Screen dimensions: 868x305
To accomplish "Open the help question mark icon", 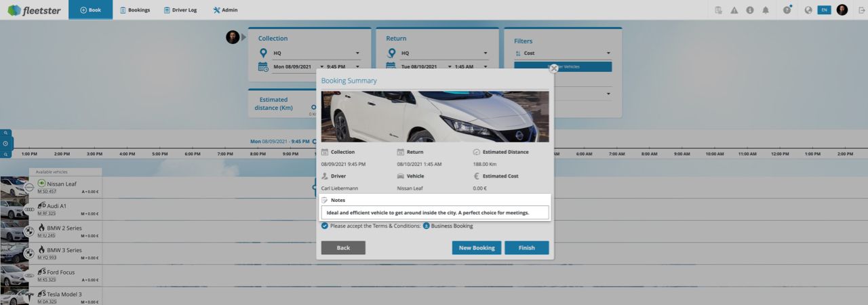I will pyautogui.click(x=787, y=10).
